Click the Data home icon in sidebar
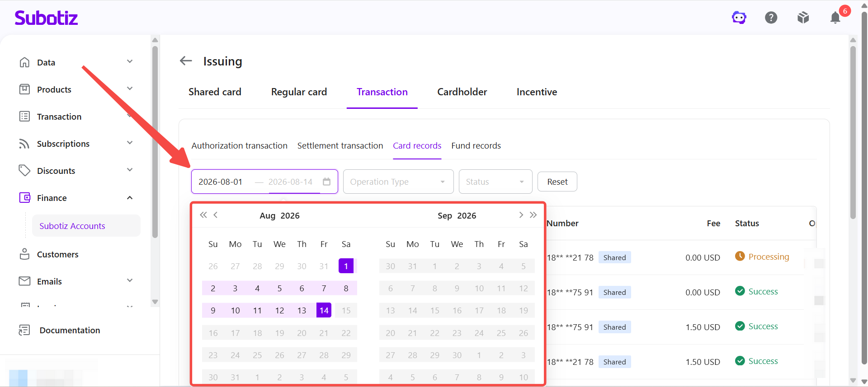Viewport: 868px width, 387px height. click(x=24, y=62)
